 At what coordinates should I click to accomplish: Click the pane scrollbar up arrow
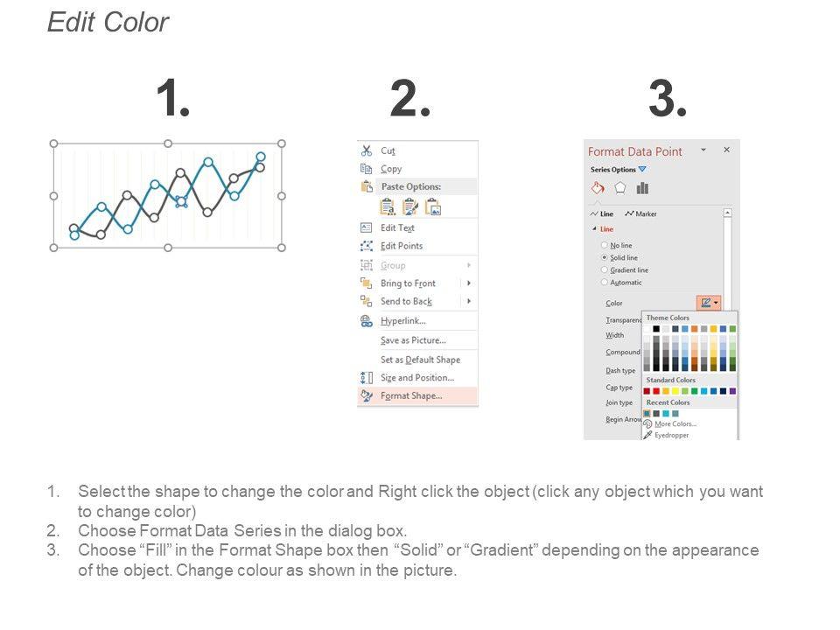pos(728,213)
